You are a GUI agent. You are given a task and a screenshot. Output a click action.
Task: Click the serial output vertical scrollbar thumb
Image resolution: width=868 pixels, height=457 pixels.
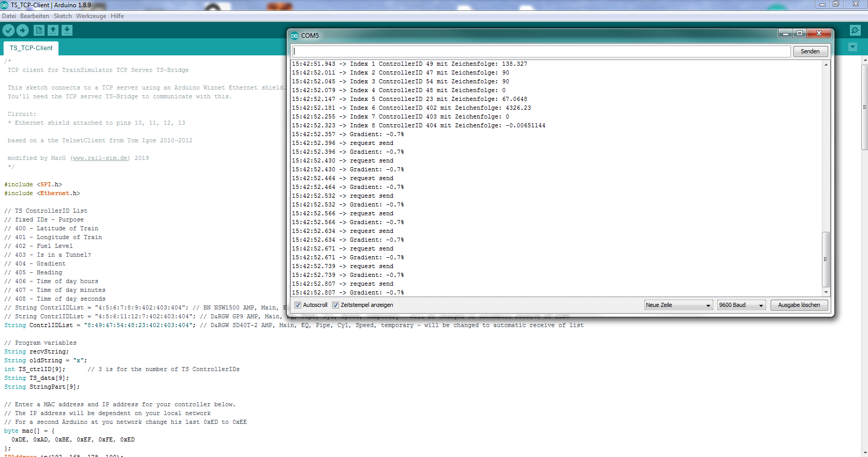[x=826, y=259]
